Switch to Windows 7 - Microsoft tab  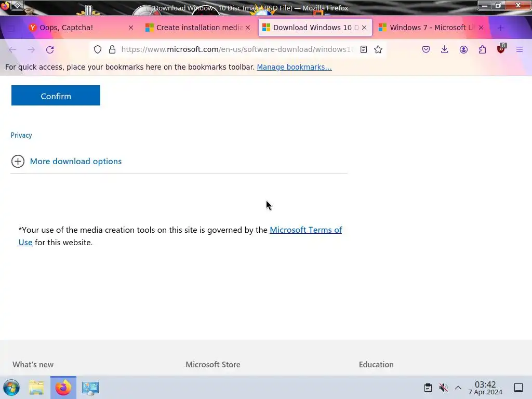coord(432,28)
